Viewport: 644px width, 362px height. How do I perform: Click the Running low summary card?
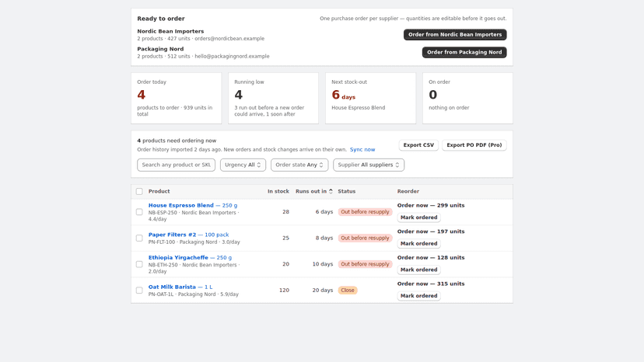(x=273, y=98)
